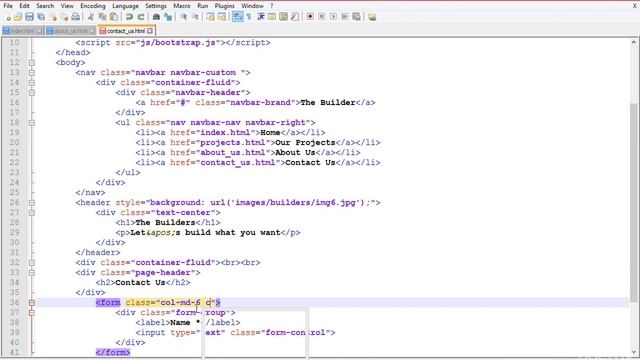Screen dimensions: 640x360
Task: Select the contact_us.html tab
Action: click(x=126, y=31)
